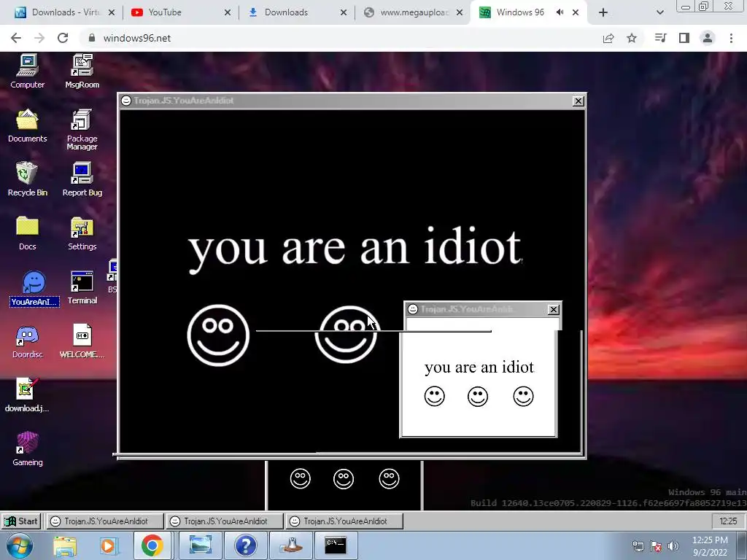The width and height of the screenshot is (747, 560).
Task: Click the Chrome icon on host taskbar
Action: (152, 545)
